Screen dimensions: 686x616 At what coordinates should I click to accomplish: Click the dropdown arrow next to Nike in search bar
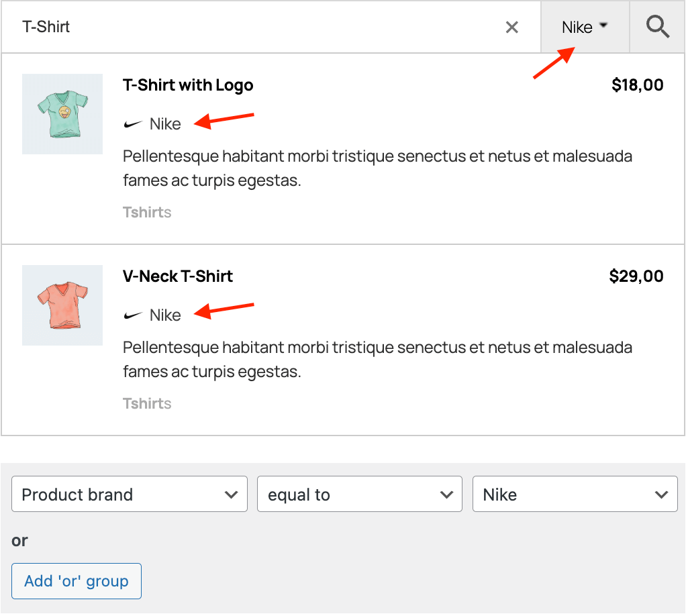603,26
